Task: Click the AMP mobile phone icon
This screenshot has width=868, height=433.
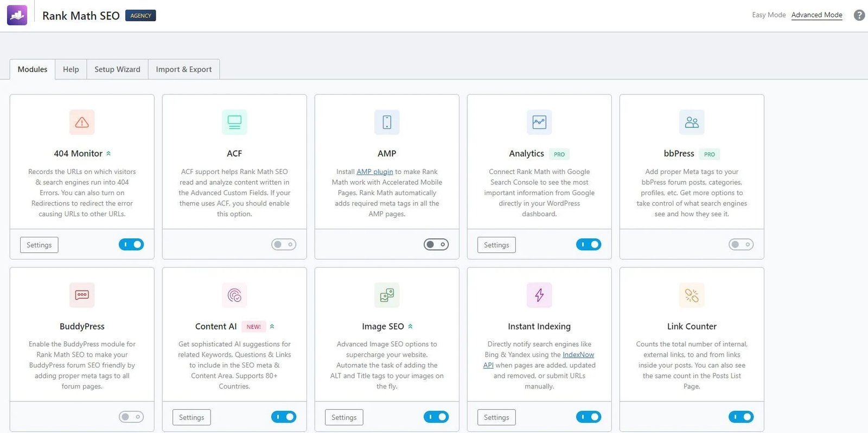Action: [387, 122]
